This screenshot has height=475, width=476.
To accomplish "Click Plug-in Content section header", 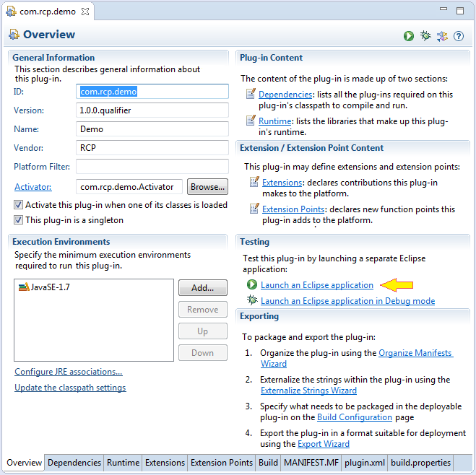I will pyautogui.click(x=271, y=58).
